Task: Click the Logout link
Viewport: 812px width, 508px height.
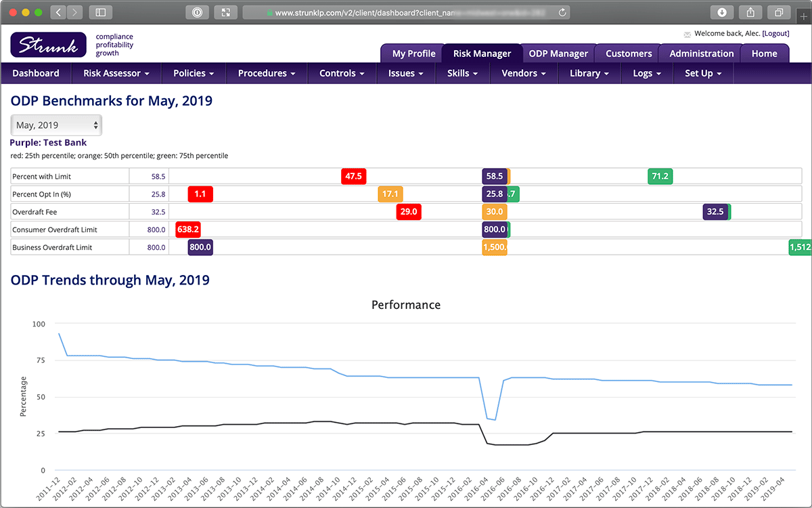Action: (775, 33)
